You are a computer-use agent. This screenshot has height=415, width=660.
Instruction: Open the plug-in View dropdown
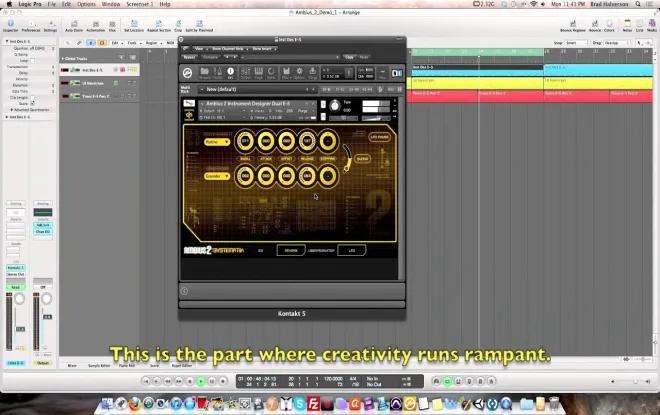click(200, 48)
